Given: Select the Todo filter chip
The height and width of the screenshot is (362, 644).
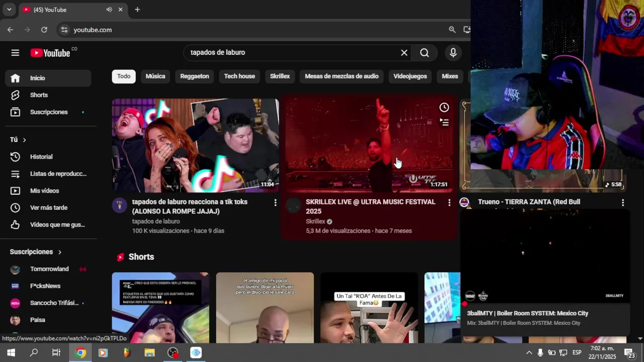Looking at the screenshot, I should [x=124, y=76].
